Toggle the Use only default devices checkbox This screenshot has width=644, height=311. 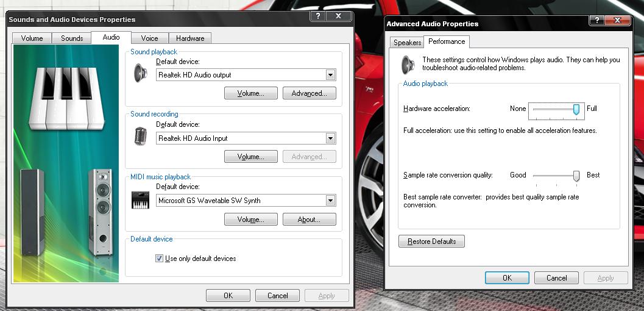click(159, 259)
